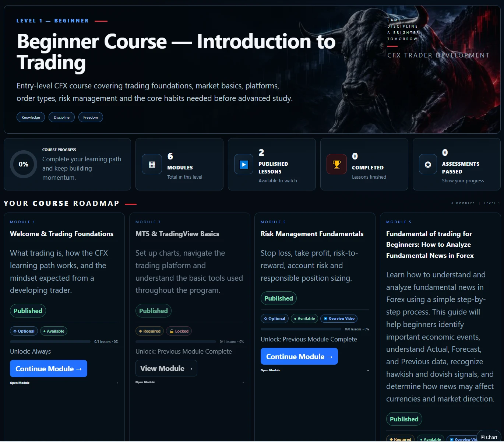504x442 pixels.
Task: Click '0/0 lessons • 0%' text
Action: point(357,329)
